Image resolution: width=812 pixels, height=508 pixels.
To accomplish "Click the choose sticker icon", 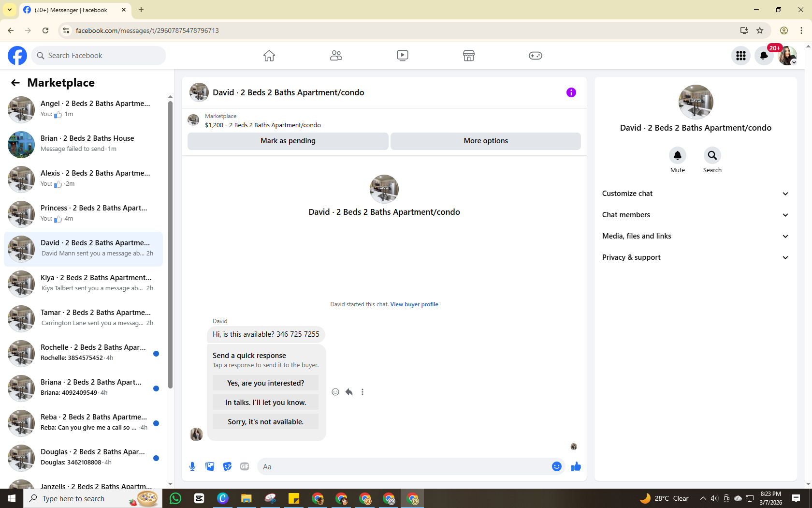I will pos(227,466).
